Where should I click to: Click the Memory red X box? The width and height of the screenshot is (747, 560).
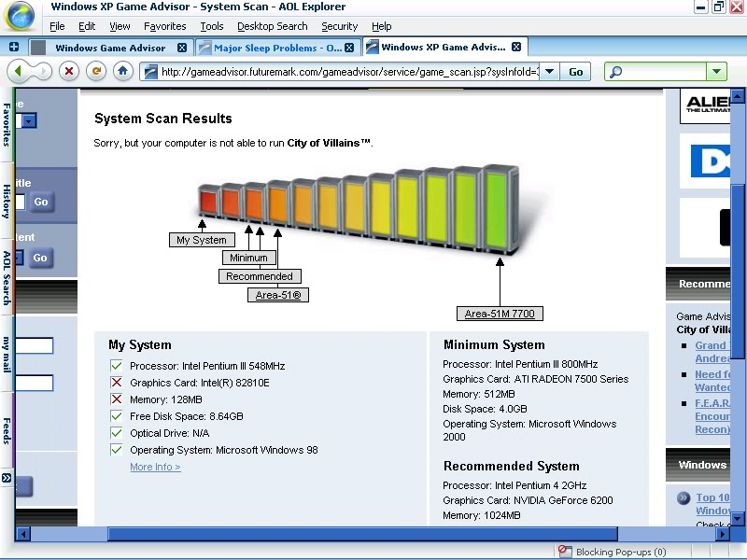coord(116,399)
